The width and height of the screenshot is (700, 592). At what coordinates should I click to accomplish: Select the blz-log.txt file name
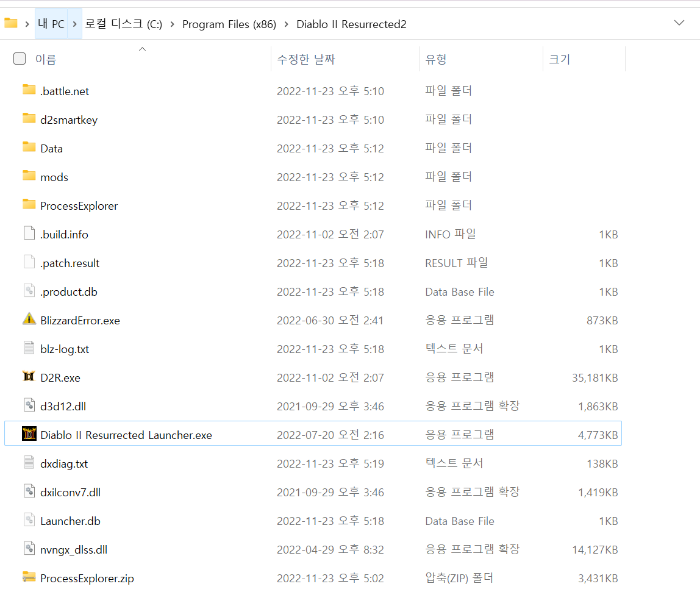click(65, 349)
